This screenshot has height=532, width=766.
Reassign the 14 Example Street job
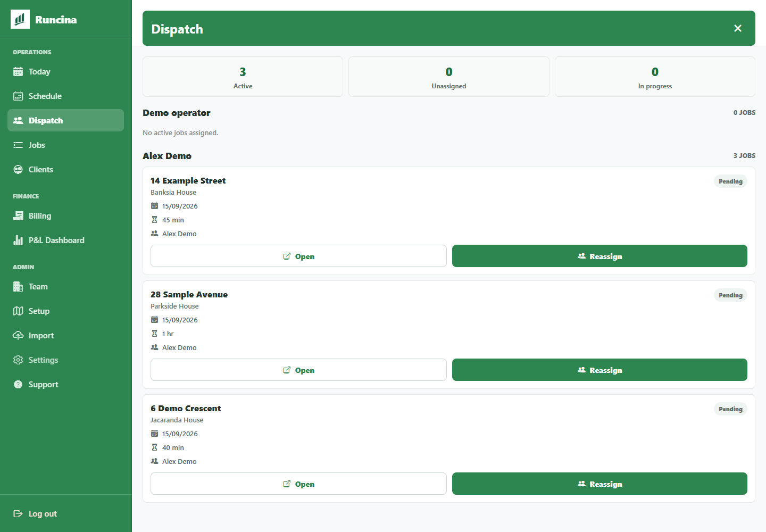[x=600, y=256]
